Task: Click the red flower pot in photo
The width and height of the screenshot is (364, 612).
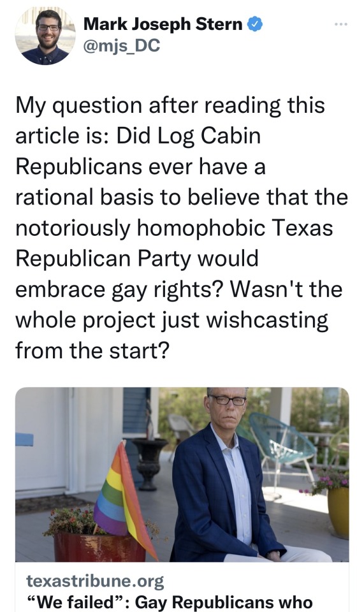Action: pos(99,546)
